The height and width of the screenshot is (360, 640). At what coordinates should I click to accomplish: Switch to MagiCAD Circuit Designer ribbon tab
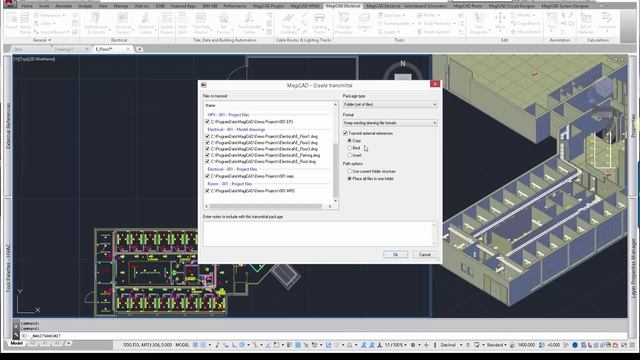[511, 6]
